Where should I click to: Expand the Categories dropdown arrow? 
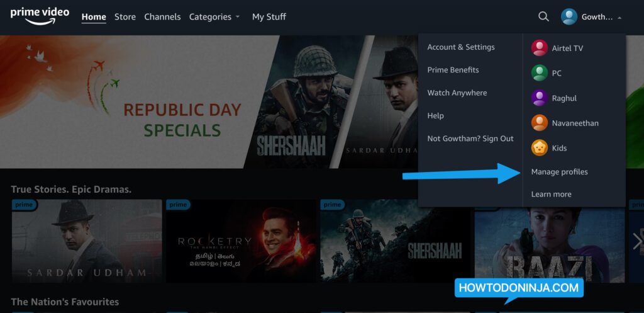click(x=237, y=17)
